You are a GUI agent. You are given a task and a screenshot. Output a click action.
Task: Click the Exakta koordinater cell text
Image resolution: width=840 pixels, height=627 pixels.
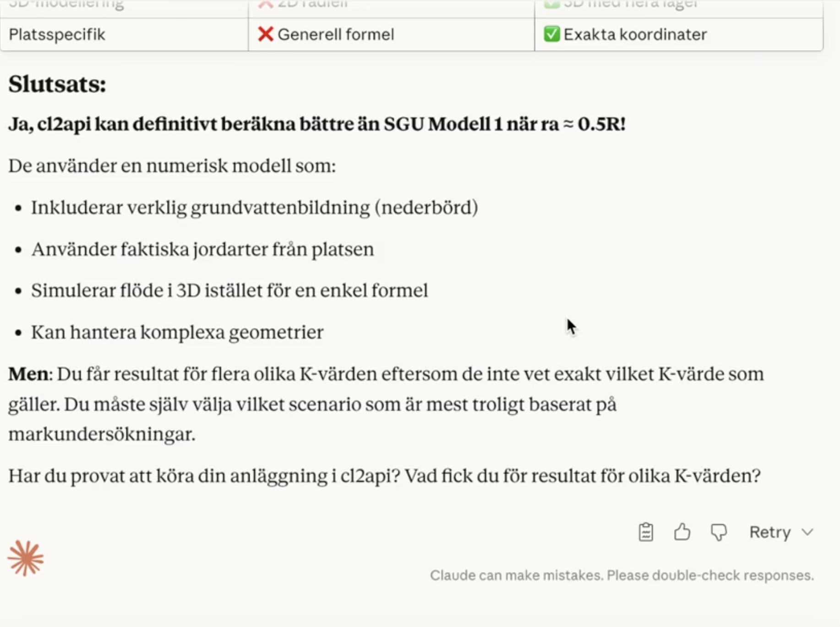pos(635,35)
